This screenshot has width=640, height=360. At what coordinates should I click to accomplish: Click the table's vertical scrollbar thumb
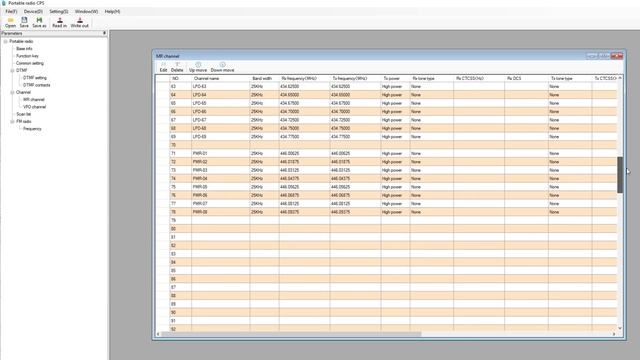pos(620,175)
